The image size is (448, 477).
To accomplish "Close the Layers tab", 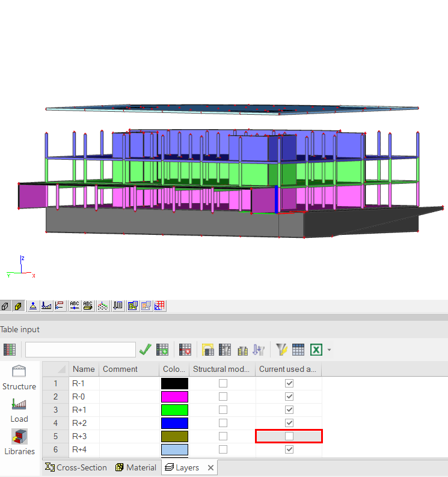I will pyautogui.click(x=210, y=467).
